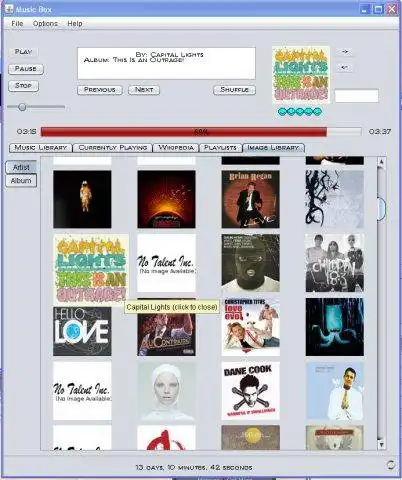Click the 'By: Capital Lights' song info text

169,54
